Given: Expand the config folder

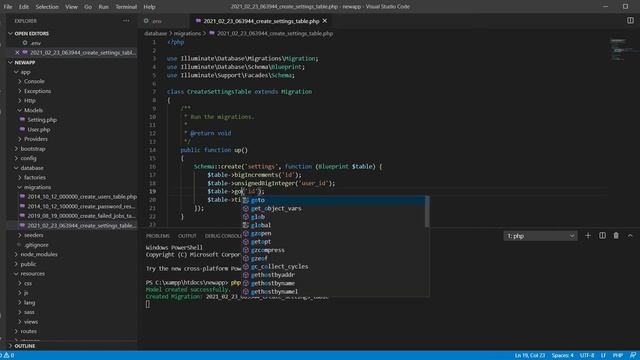Looking at the screenshot, I should (28, 158).
